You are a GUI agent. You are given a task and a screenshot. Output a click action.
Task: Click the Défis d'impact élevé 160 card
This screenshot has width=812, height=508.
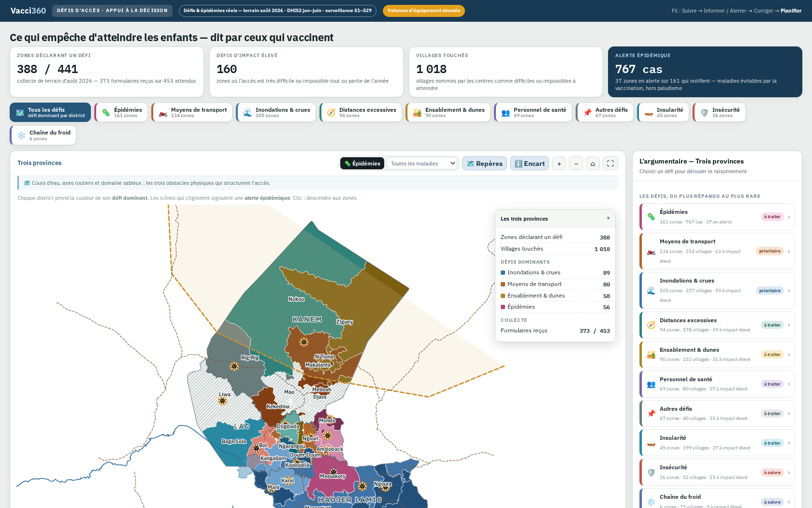(306, 72)
